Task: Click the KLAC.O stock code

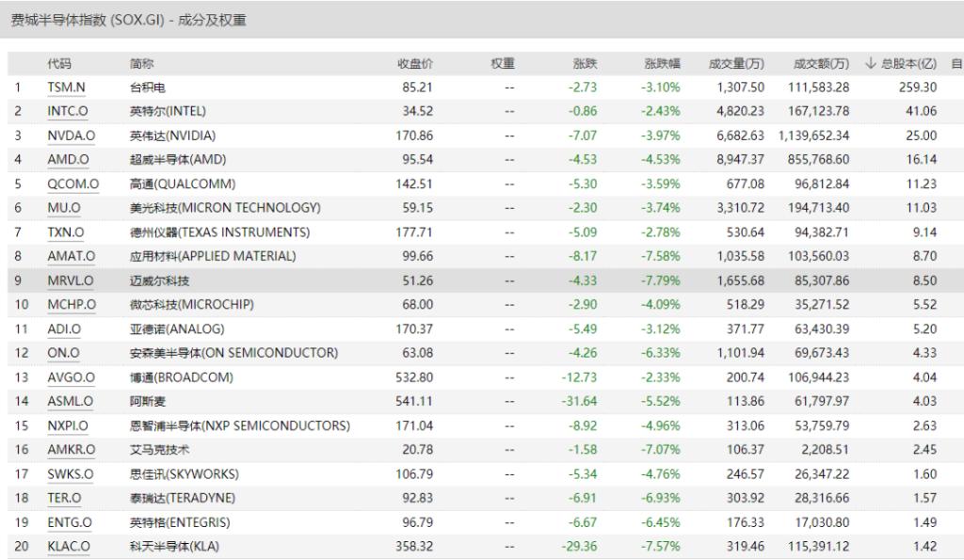Action: 70,547
